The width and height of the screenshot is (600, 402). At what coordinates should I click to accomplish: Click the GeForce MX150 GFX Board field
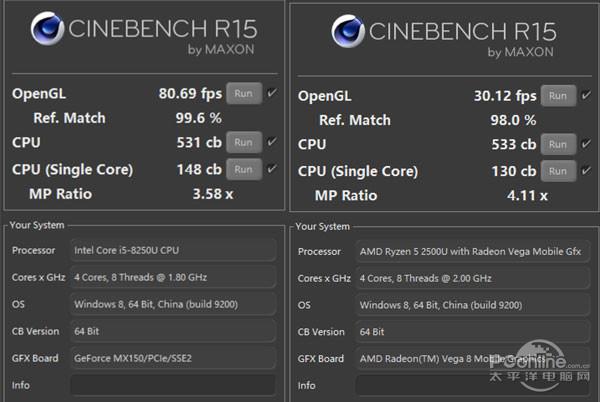(172, 357)
